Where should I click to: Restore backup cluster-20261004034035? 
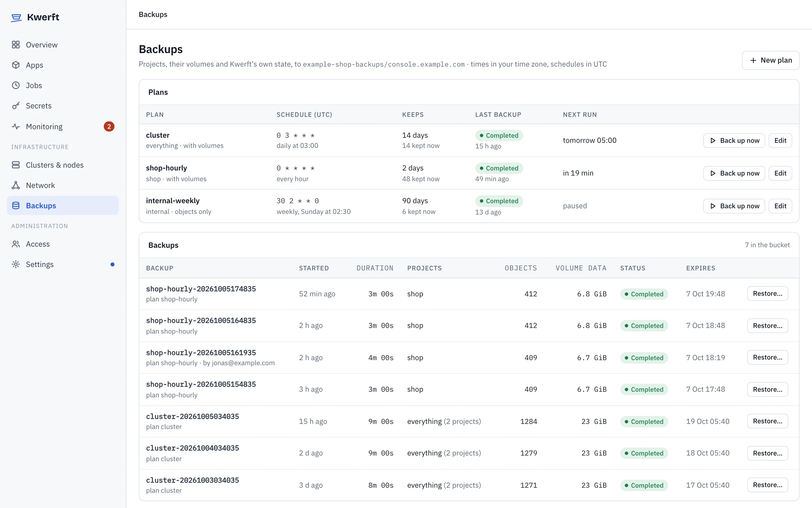coord(767,453)
